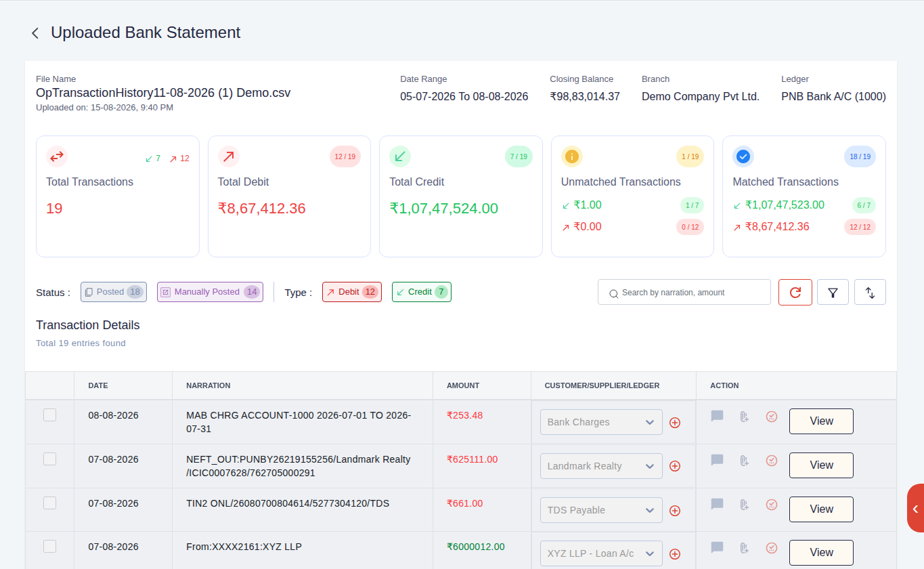Expand the red side panel chevron tab
This screenshot has height=569, width=924.
click(x=915, y=509)
